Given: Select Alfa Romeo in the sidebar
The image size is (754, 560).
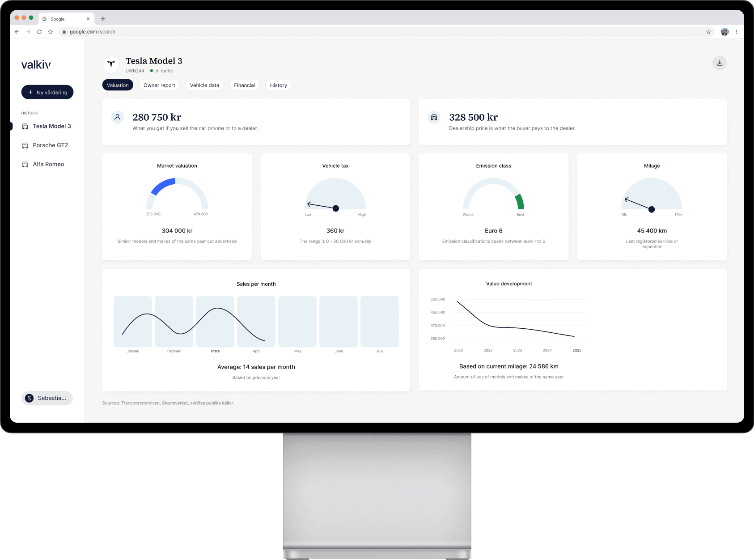Looking at the screenshot, I should 48,164.
